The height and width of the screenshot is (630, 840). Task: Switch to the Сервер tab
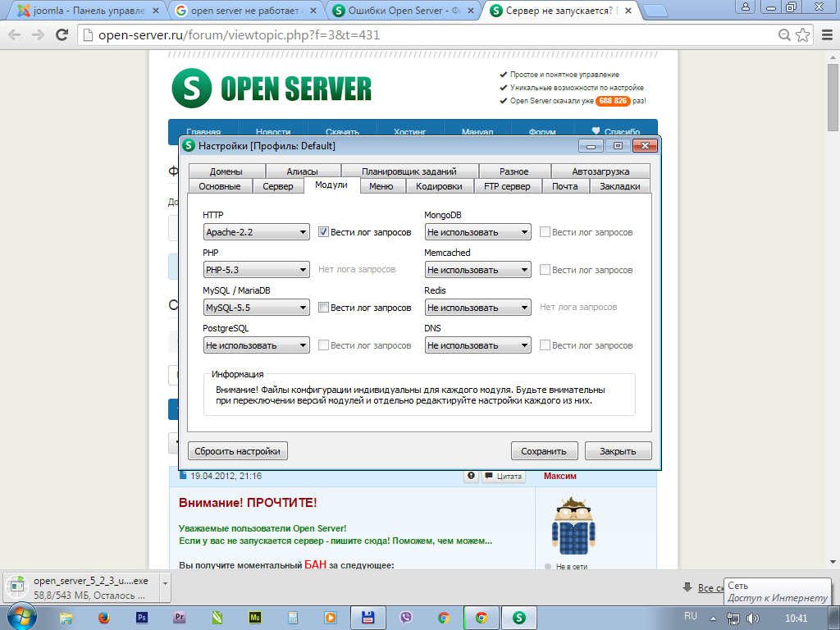point(278,186)
